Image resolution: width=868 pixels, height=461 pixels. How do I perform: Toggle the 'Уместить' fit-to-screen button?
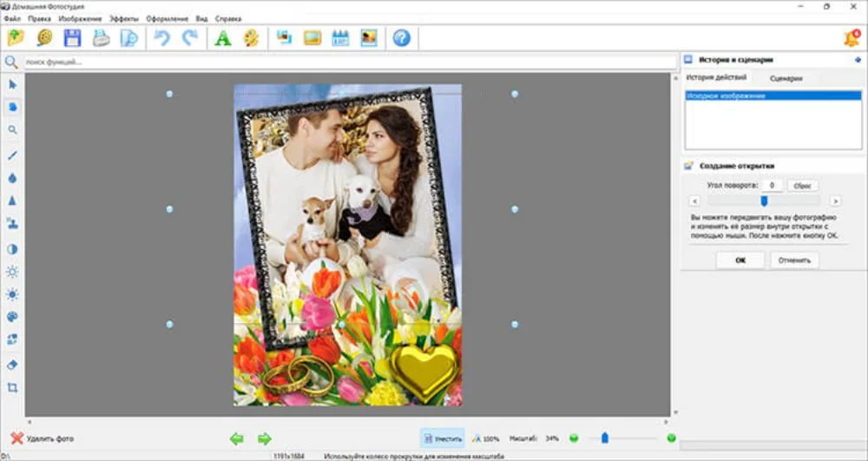443,439
